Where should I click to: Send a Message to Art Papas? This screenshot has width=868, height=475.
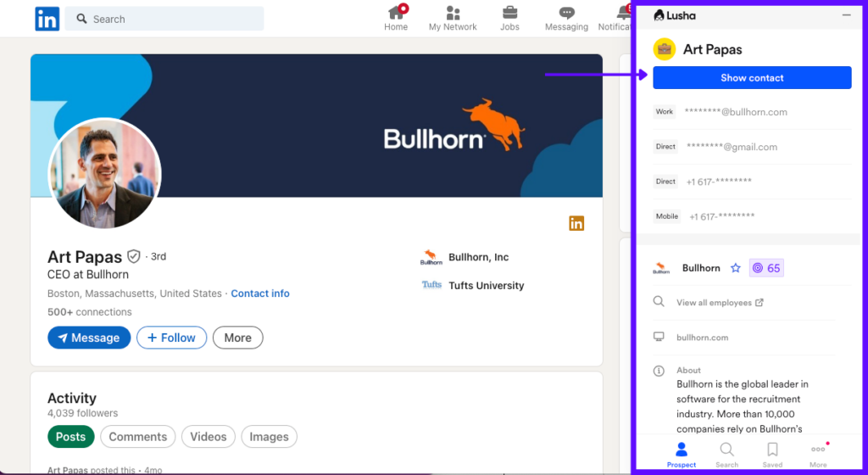89,338
